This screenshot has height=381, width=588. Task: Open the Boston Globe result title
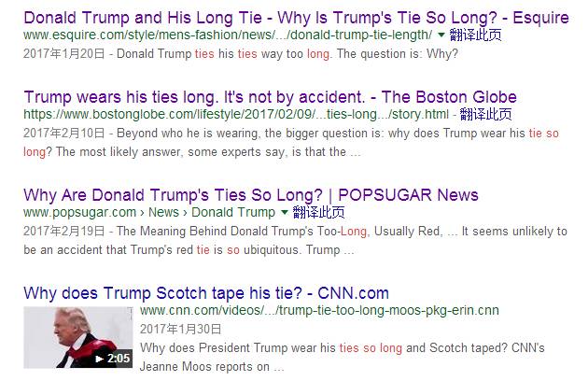click(x=270, y=97)
